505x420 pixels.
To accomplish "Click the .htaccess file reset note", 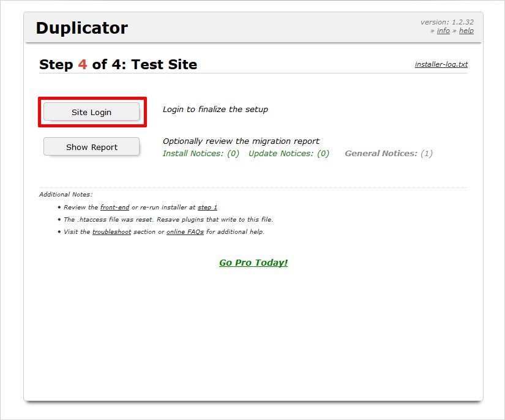I will (x=168, y=219).
